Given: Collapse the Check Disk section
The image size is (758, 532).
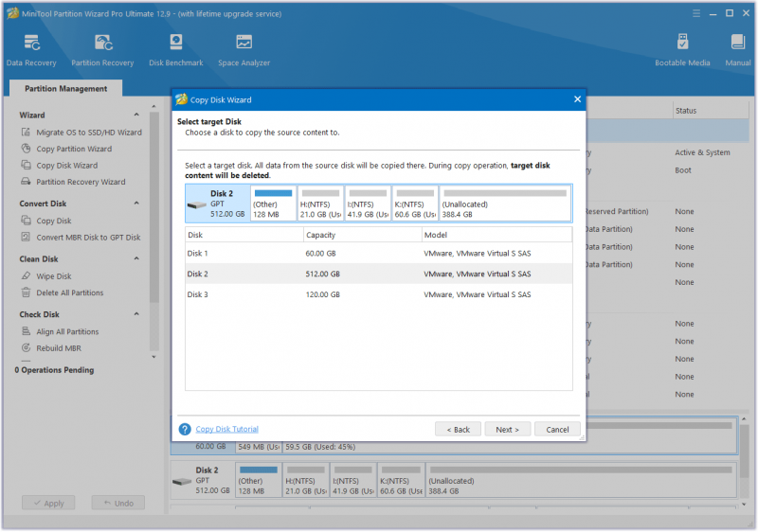Looking at the screenshot, I should coord(136,314).
